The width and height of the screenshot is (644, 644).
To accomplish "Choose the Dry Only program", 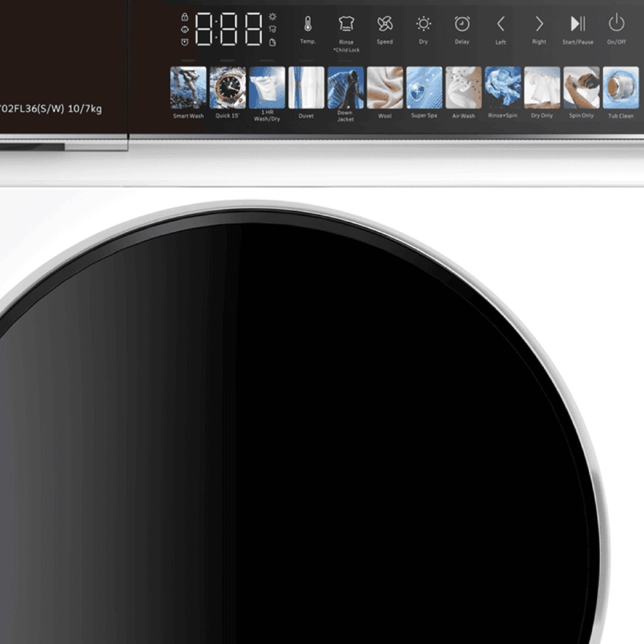I will tap(542, 88).
